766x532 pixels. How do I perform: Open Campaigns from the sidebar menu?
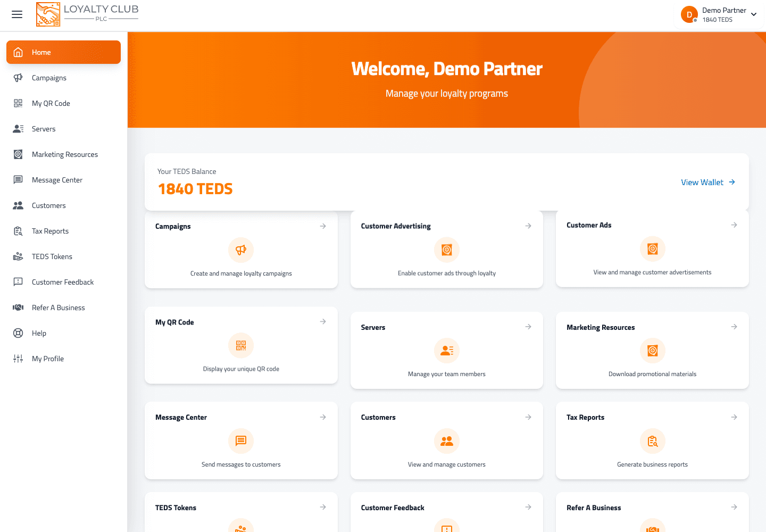63,78
